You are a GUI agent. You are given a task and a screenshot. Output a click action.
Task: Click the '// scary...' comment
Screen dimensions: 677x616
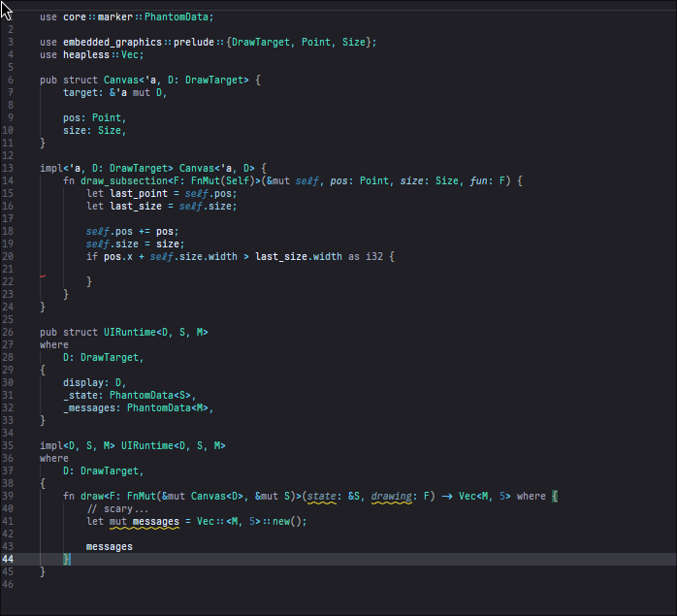(x=118, y=509)
